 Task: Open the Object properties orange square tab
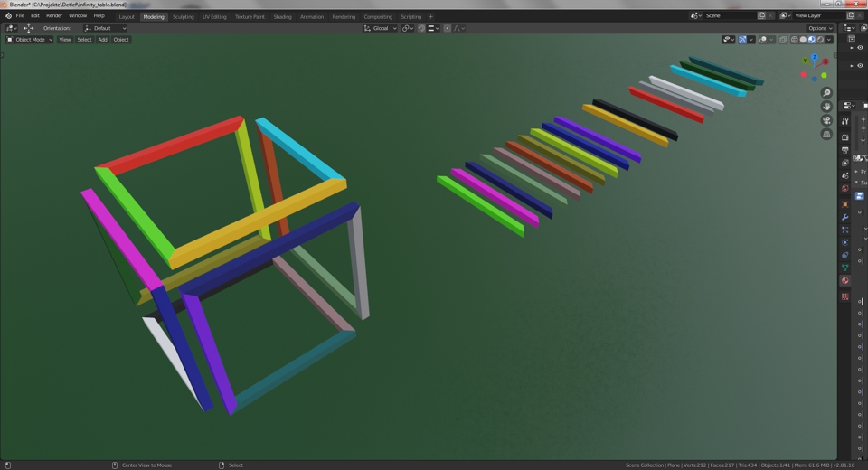pos(845,204)
